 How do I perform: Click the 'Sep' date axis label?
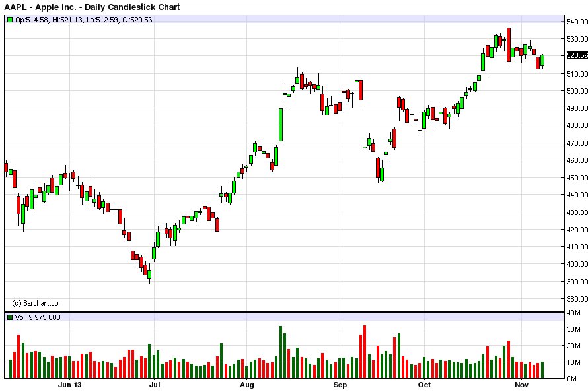tap(340, 385)
